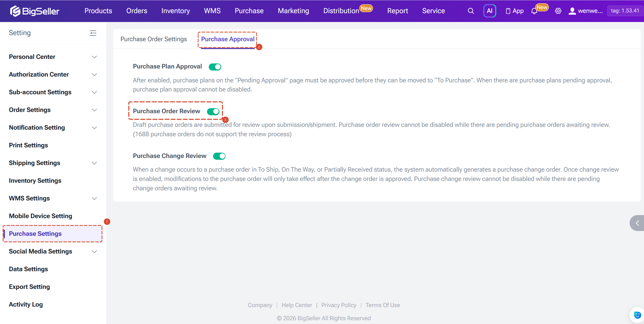Image resolution: width=644 pixels, height=324 pixels.
Task: Turn off Purchase Order Review switch
Action: tap(213, 111)
